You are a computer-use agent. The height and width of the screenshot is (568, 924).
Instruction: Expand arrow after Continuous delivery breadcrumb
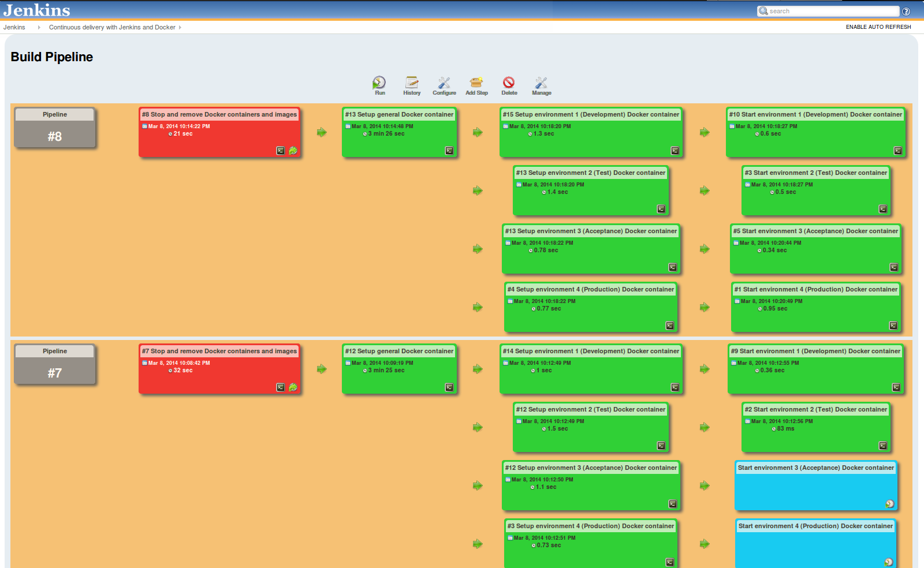[x=180, y=27]
